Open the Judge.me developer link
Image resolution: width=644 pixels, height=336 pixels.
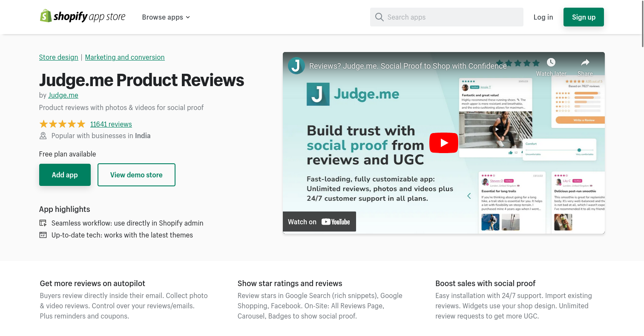(x=63, y=95)
